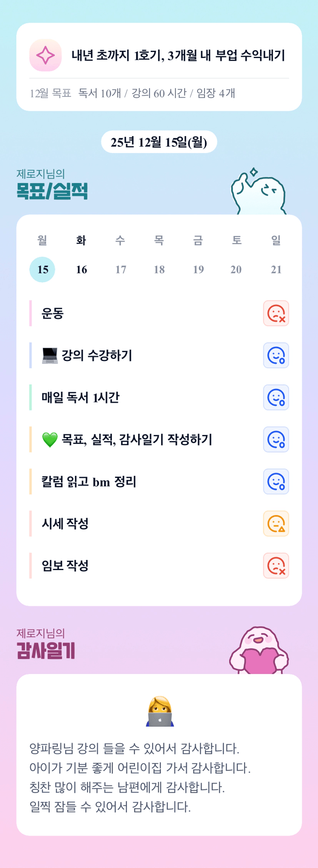Click status face icon for 감사일기 작성하기
318x868 pixels.
[x=276, y=439]
